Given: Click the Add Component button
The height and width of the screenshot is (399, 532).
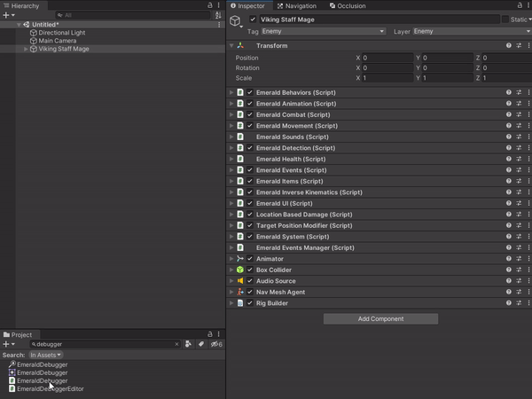Looking at the screenshot, I should tap(380, 318).
